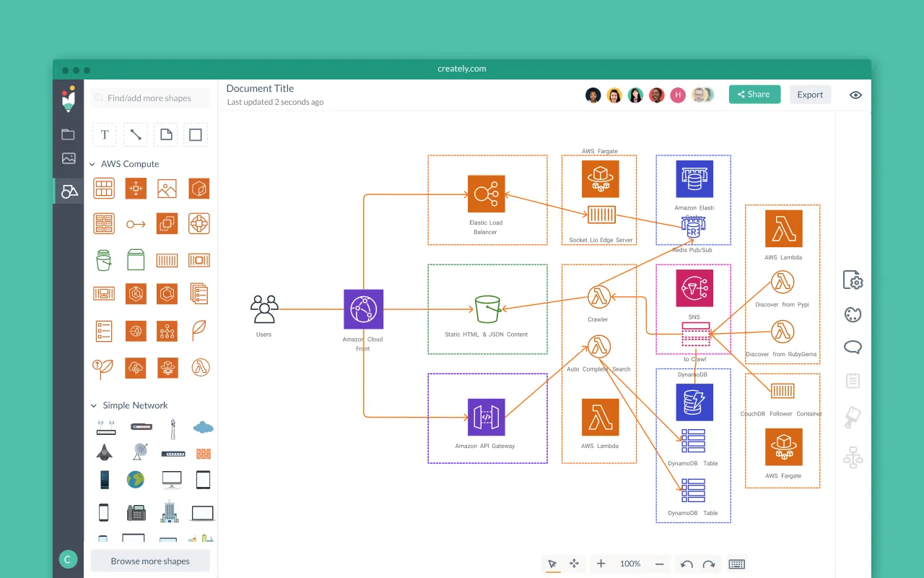Collapse the Simple Network shapes section

tap(92, 405)
